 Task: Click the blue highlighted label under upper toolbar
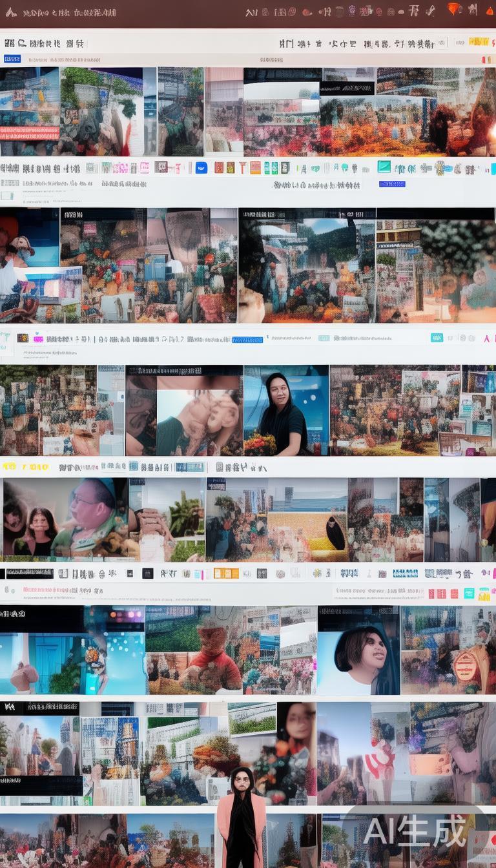[x=392, y=184]
